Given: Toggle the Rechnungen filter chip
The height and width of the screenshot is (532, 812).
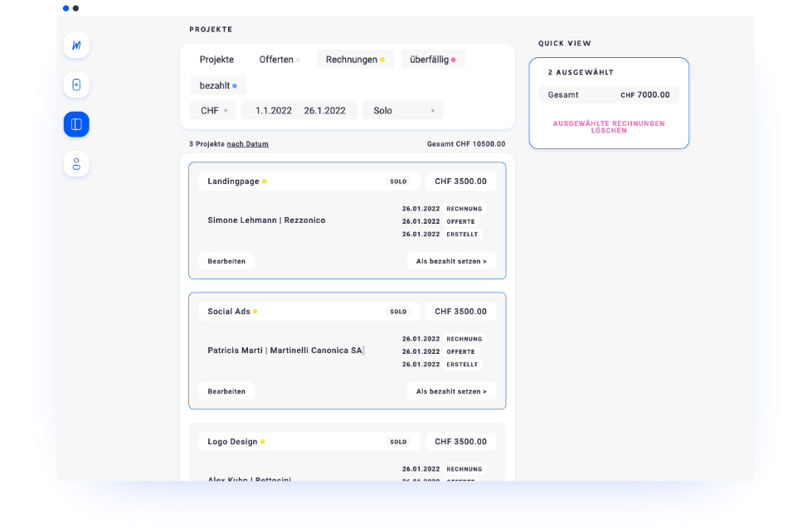Looking at the screenshot, I should (354, 60).
